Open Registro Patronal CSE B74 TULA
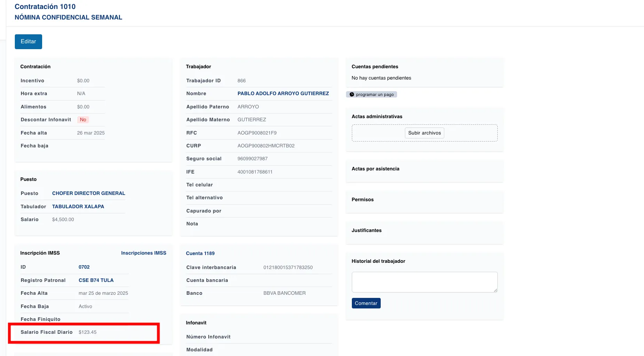The image size is (644, 356). pyautogui.click(x=96, y=280)
